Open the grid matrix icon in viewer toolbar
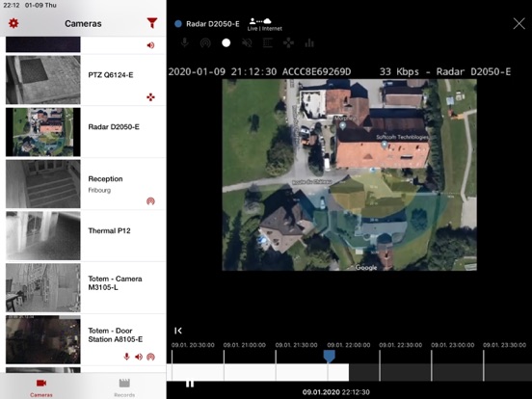 click(x=268, y=42)
